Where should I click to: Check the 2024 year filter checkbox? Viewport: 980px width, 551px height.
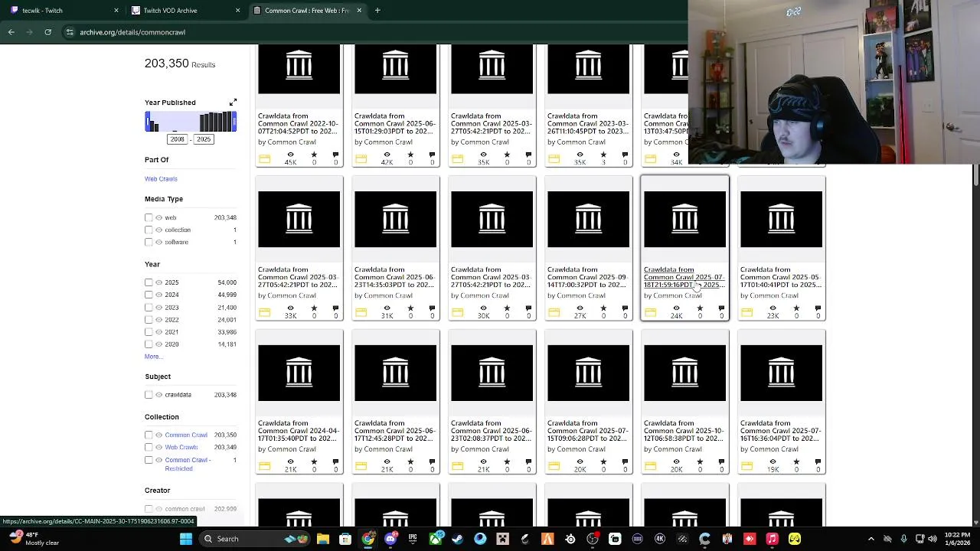(x=149, y=295)
